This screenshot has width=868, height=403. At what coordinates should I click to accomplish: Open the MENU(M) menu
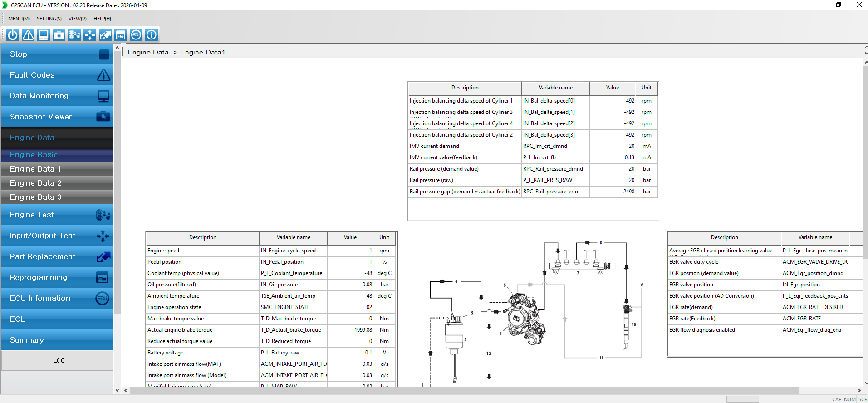[x=19, y=19]
